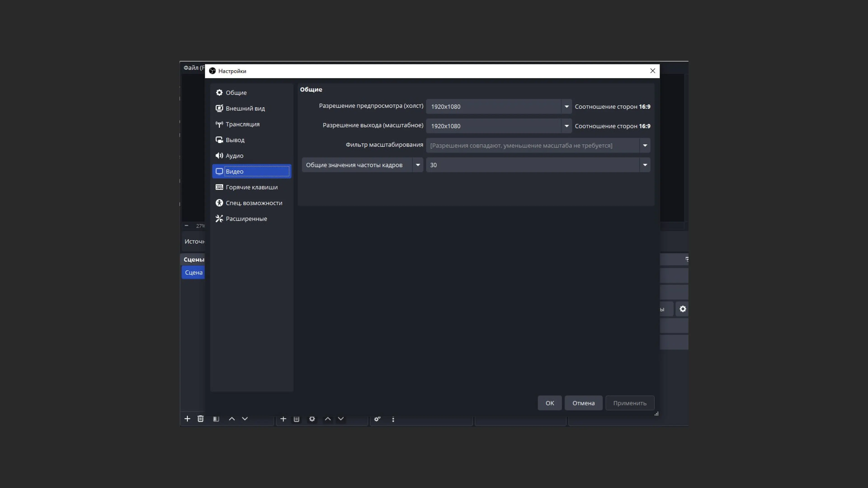Select the Сцена item in scenes list

[193, 272]
